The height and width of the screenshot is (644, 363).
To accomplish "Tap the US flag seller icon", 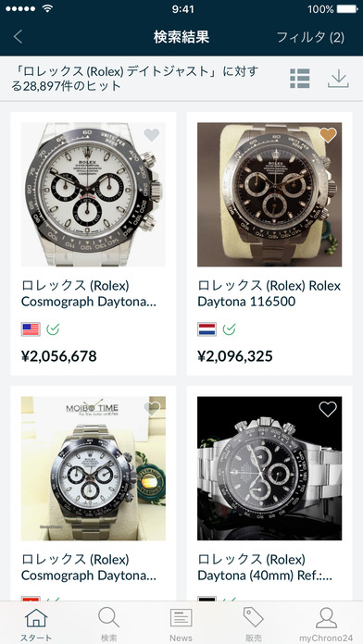I will point(31,329).
